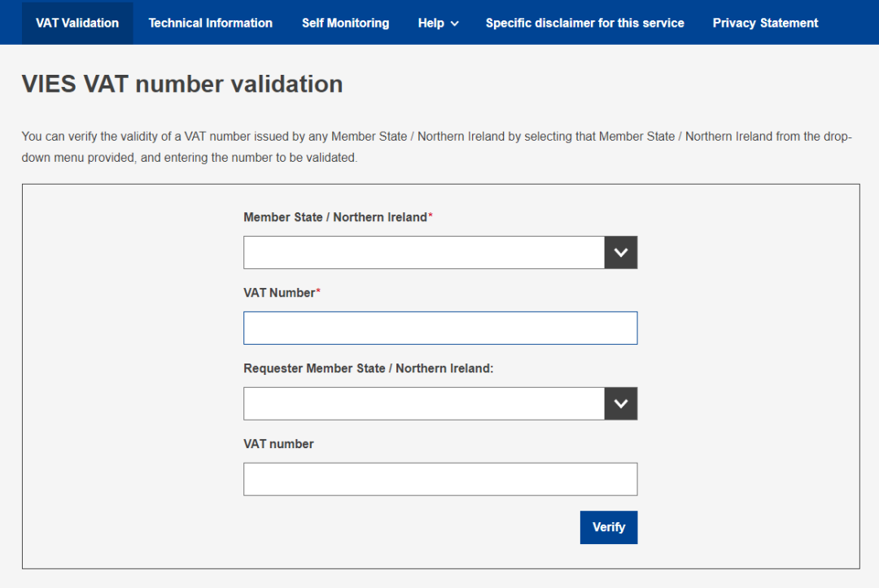
Task: Click the Requester Member State select box
Action: tap(423, 404)
